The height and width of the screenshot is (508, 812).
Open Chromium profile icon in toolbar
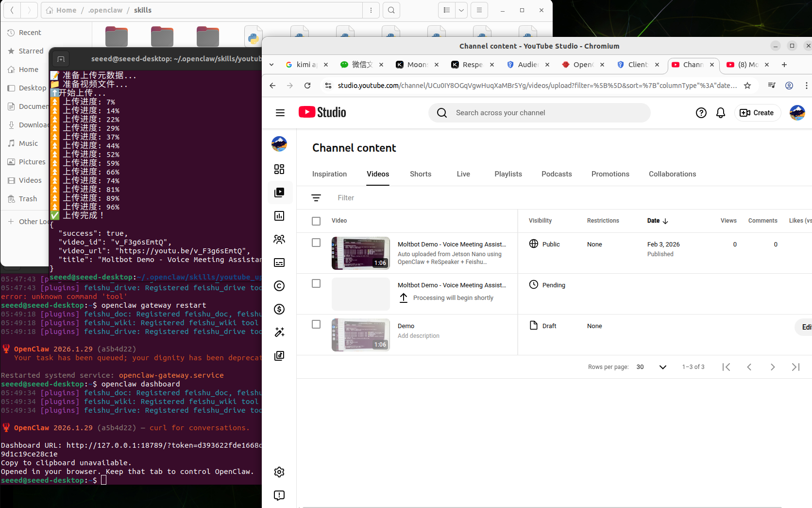[x=789, y=86]
